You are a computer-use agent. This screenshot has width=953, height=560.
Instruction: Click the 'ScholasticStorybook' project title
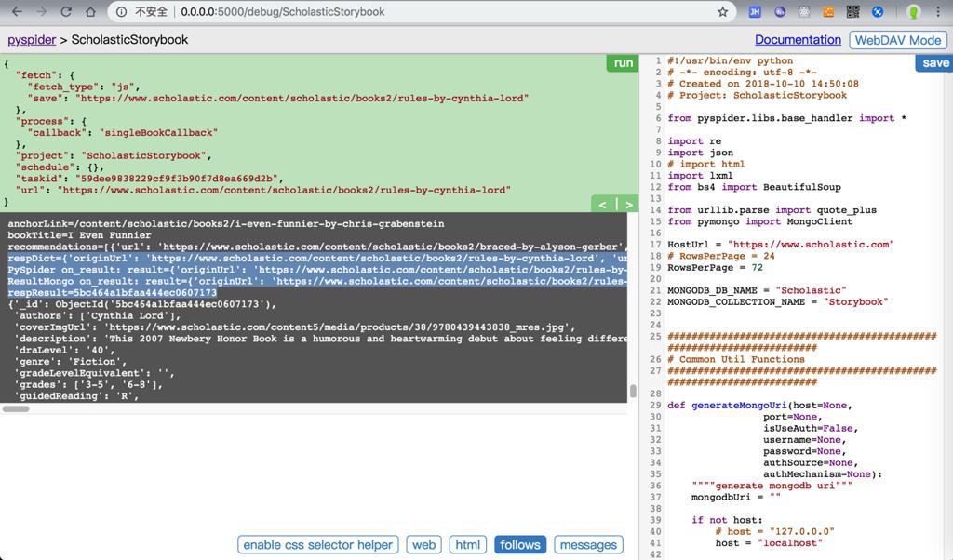(x=129, y=39)
